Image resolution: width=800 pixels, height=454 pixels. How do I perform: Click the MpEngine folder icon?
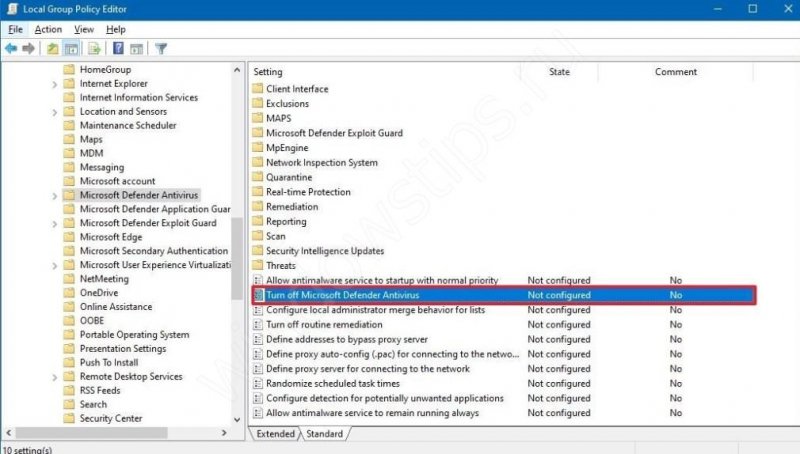[x=258, y=147]
